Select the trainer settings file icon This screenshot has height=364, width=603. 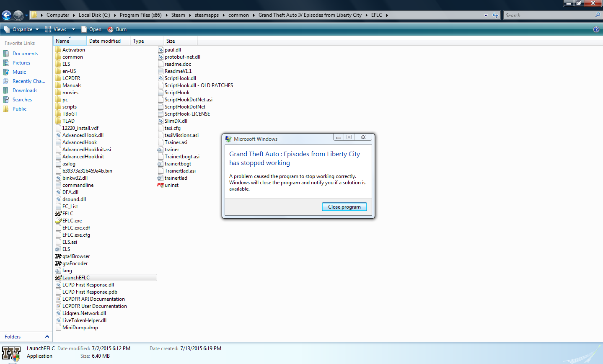(160, 150)
